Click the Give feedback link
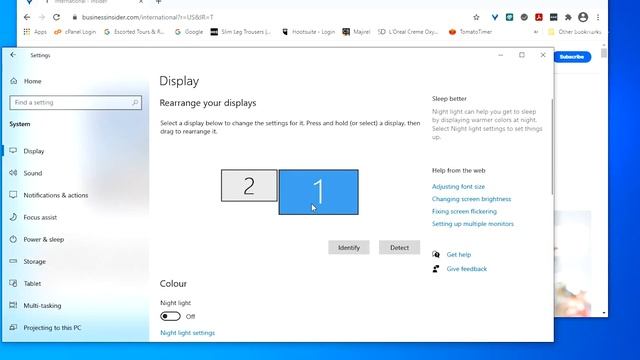The image size is (640, 360). pyautogui.click(x=467, y=269)
